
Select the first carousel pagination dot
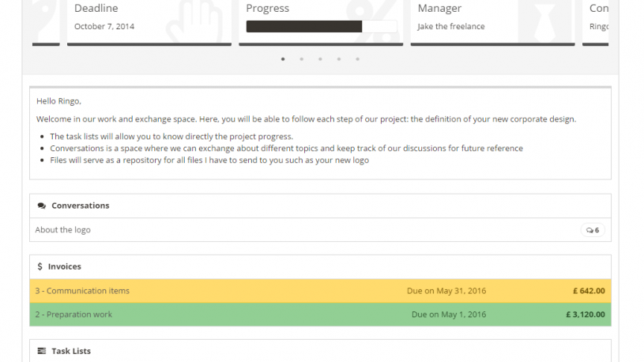point(283,58)
